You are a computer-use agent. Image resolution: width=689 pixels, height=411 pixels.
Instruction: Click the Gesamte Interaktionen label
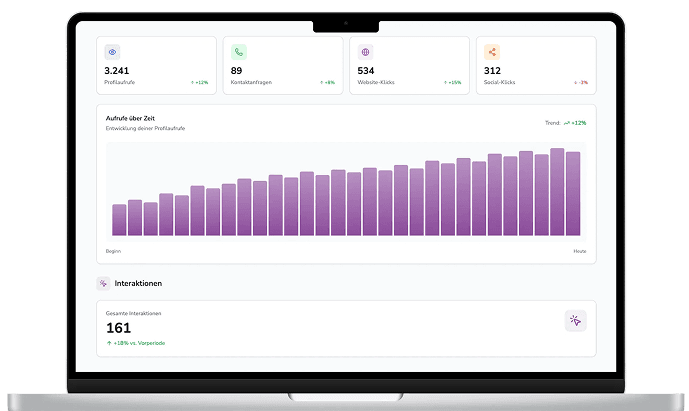point(133,313)
